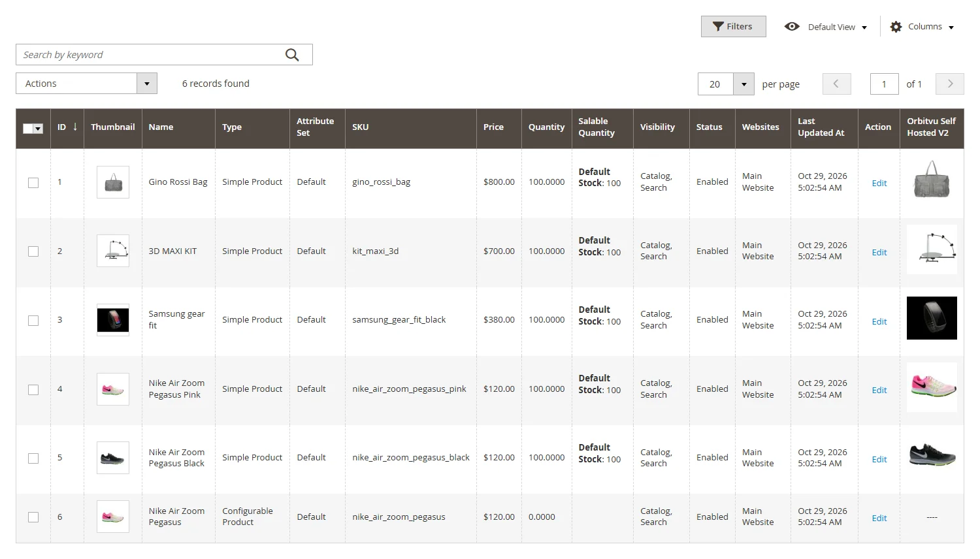
Task: Sort by the SKU column header
Action: pyautogui.click(x=411, y=127)
